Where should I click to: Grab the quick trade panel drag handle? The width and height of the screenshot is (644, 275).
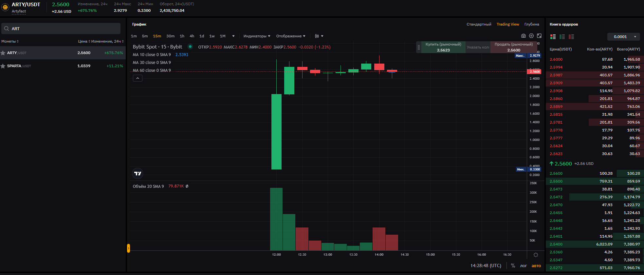(418, 47)
